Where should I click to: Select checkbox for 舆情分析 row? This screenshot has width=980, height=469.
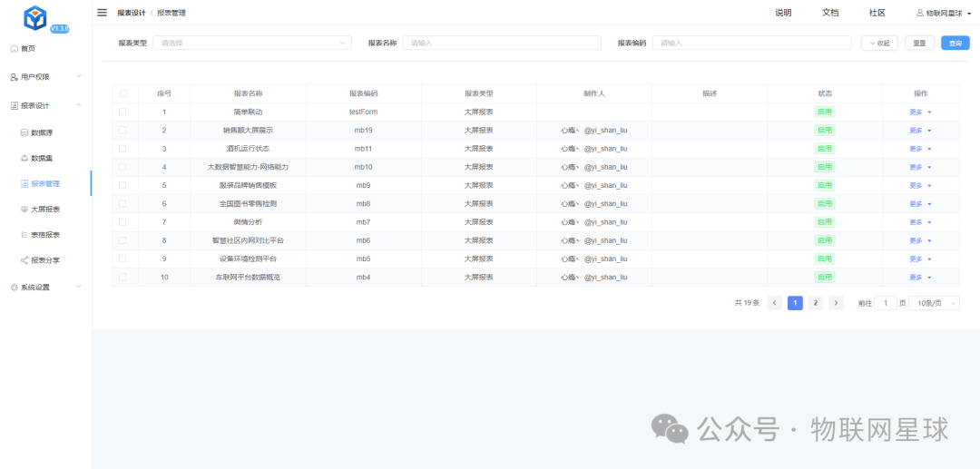tap(122, 222)
